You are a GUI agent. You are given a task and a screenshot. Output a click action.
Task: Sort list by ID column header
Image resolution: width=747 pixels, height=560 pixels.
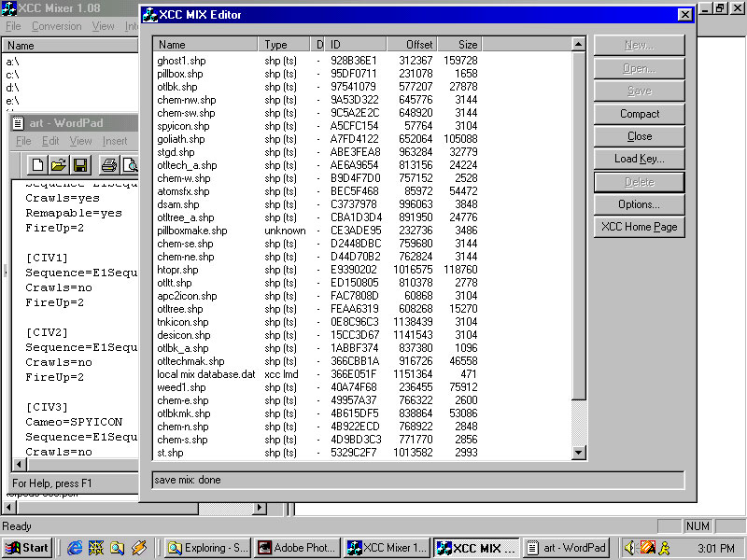tap(356, 45)
